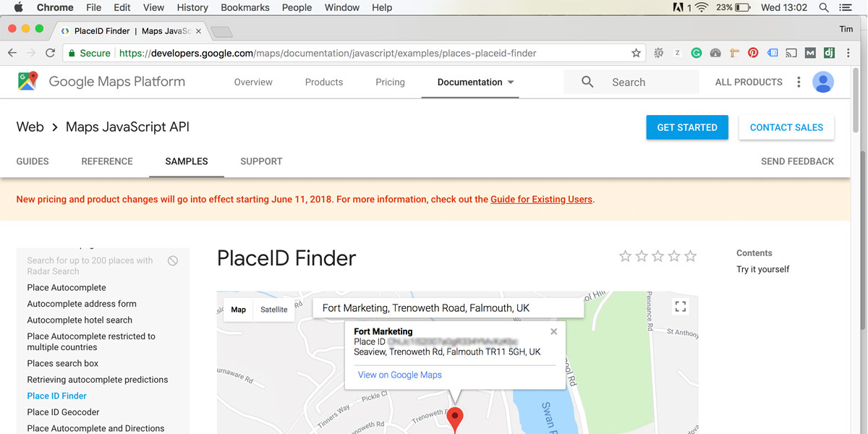Screen dimensions: 868x434
Task: Open Place Autocomplete and Directions sample
Action: [x=95, y=428]
